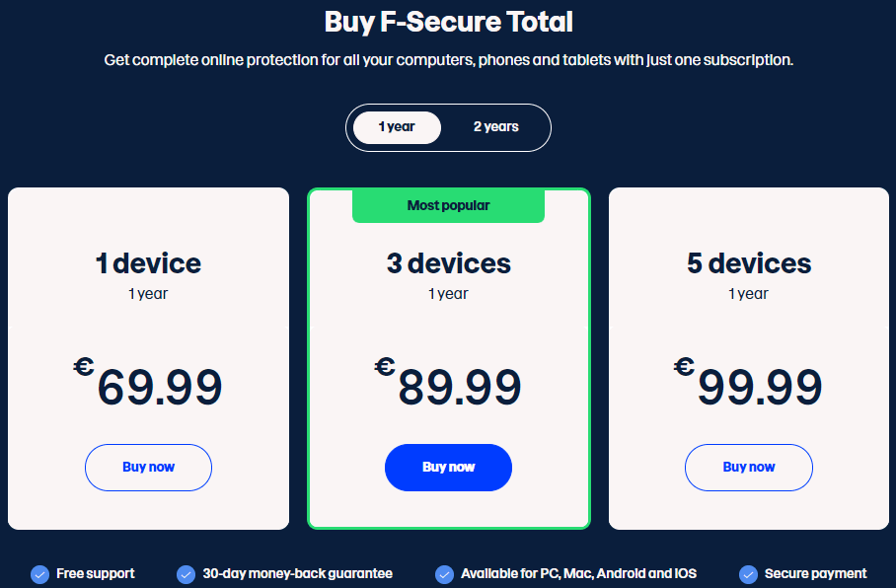This screenshot has width=896, height=588.
Task: Select the 1 device plan heading
Action: click(x=149, y=263)
